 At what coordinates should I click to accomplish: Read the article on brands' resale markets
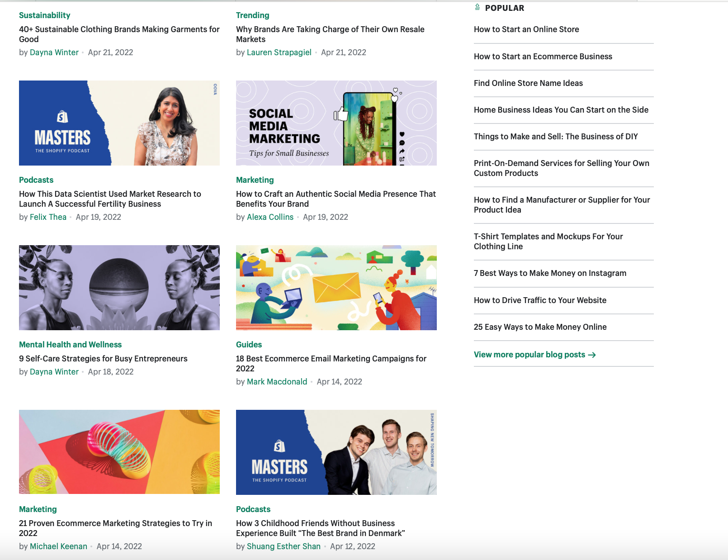click(330, 34)
